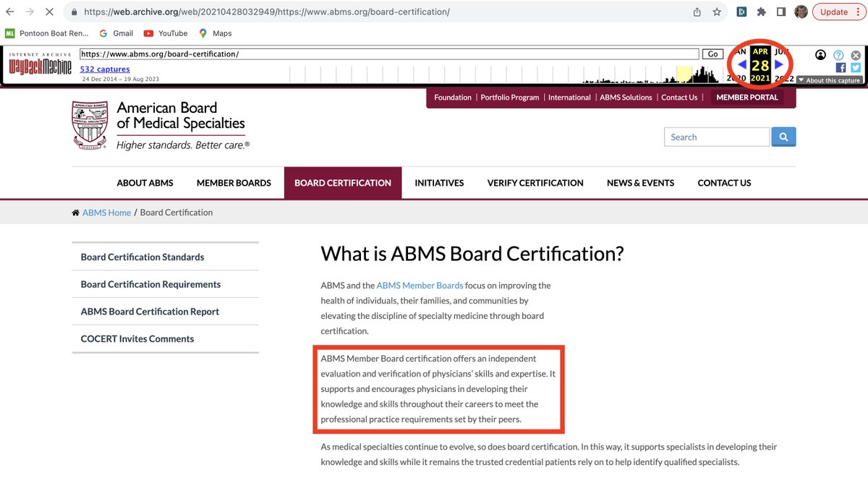Click the ABMS shield logo
The height and width of the screenshot is (483, 868).
(90, 124)
